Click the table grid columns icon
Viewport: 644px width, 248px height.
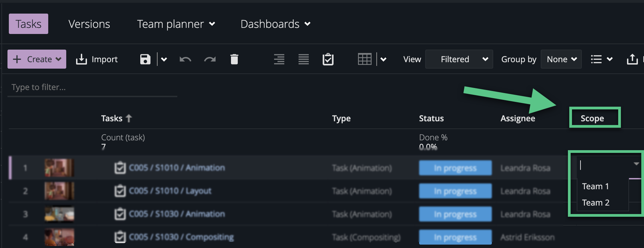(x=365, y=59)
